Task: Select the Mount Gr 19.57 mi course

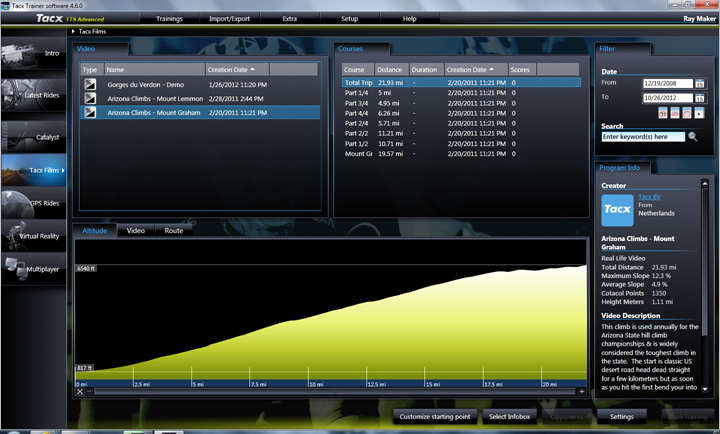Action: tap(461, 154)
